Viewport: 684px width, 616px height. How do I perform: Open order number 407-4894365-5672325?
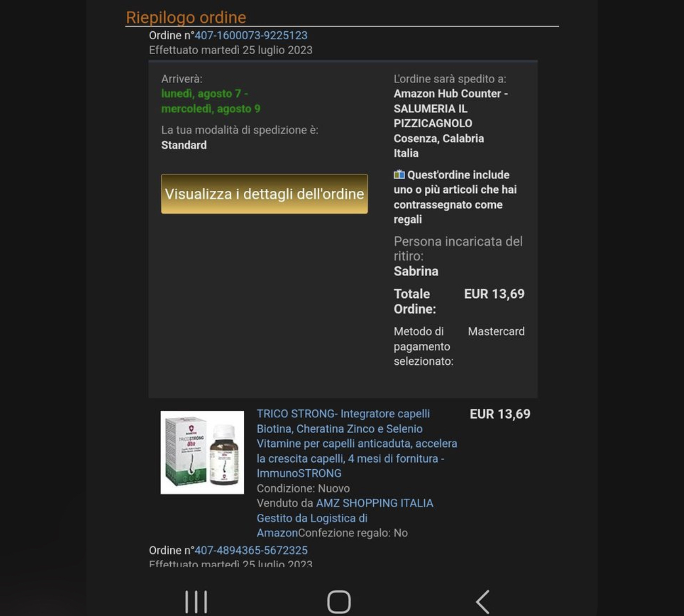[x=251, y=550]
